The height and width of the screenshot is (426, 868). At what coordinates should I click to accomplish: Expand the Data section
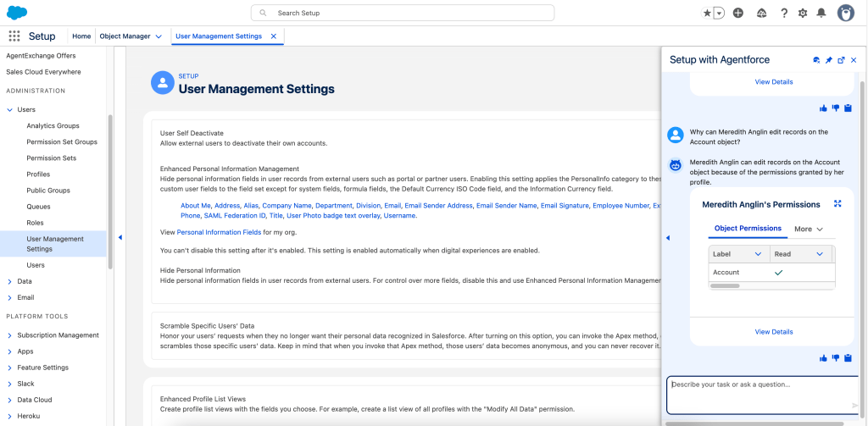click(x=9, y=281)
